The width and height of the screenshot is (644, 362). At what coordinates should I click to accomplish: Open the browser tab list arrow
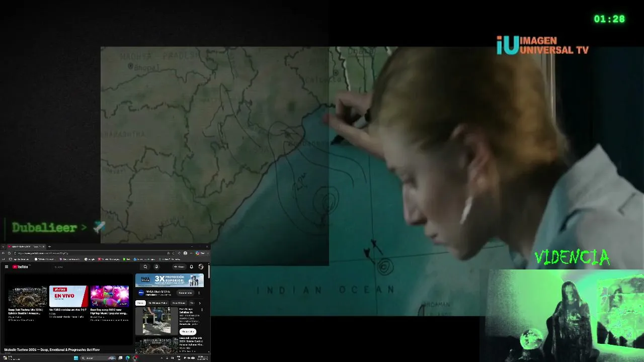[x=3, y=246]
